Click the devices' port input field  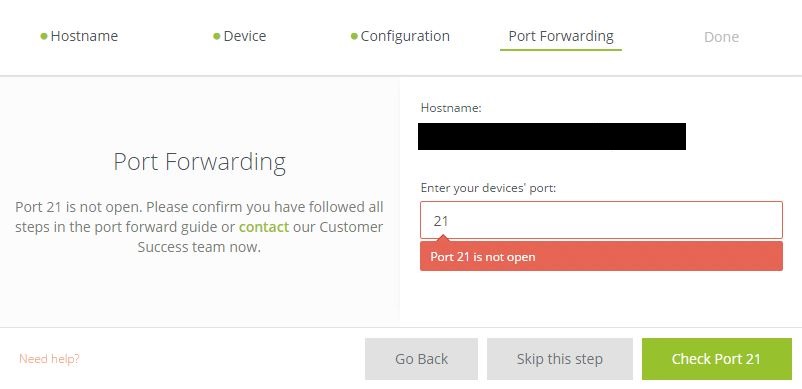601,220
